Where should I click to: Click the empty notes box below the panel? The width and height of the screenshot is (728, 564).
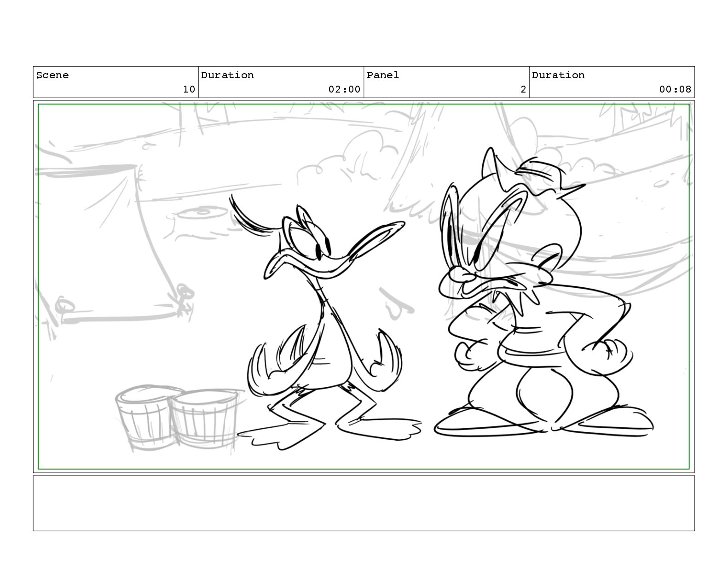pyautogui.click(x=364, y=503)
